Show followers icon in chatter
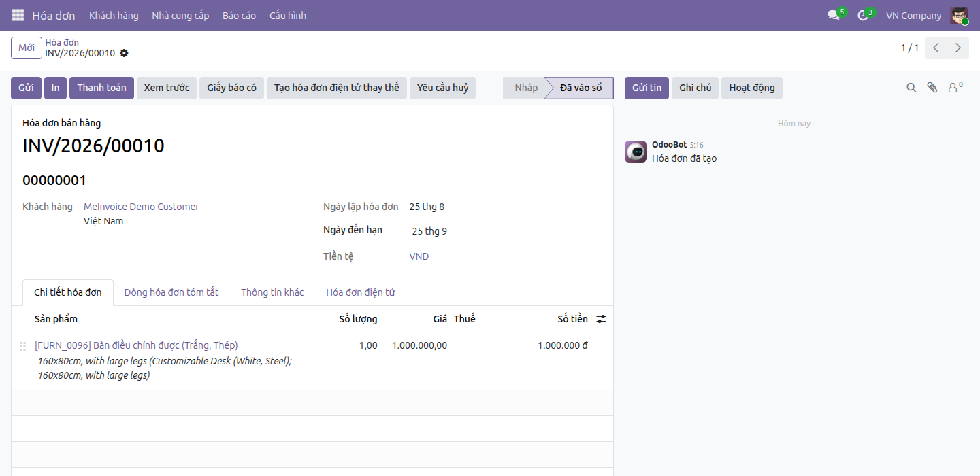Image resolution: width=980 pixels, height=476 pixels. (x=955, y=88)
